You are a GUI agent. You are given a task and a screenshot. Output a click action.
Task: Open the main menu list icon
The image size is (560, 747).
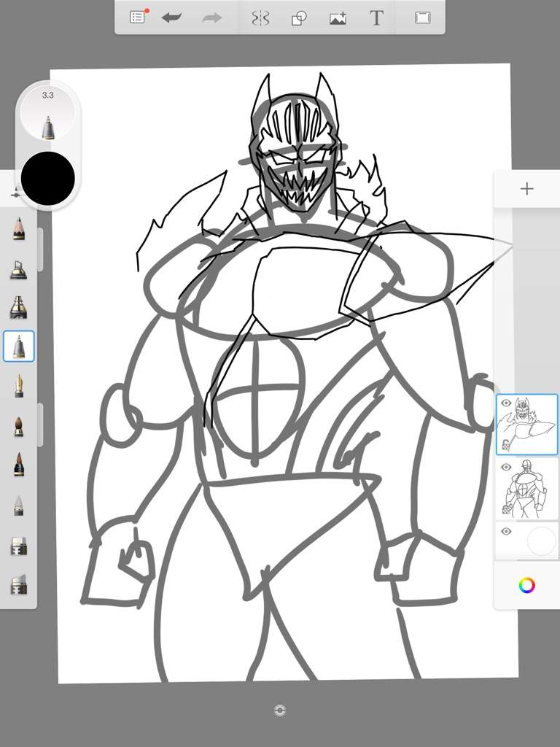[138, 18]
